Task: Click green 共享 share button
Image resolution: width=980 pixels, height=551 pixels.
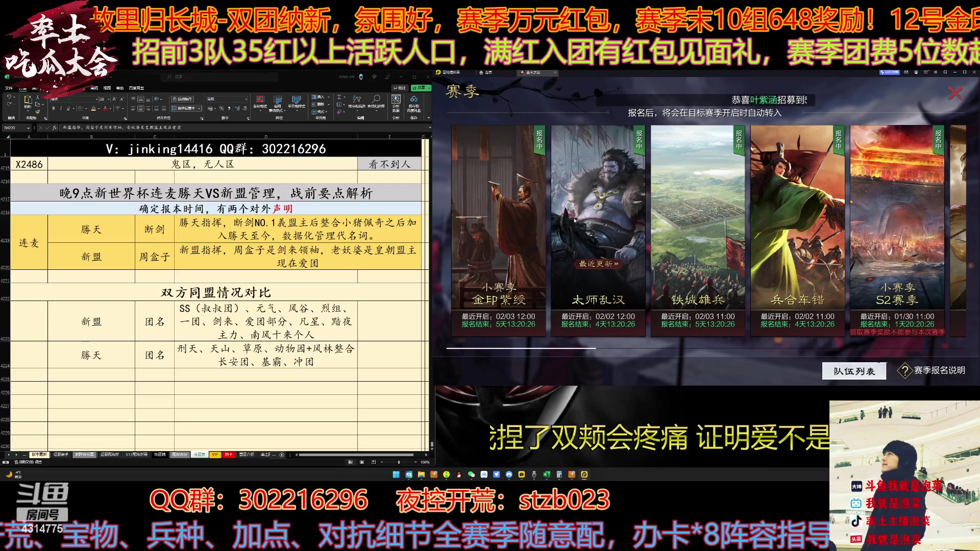Action: pos(421,88)
